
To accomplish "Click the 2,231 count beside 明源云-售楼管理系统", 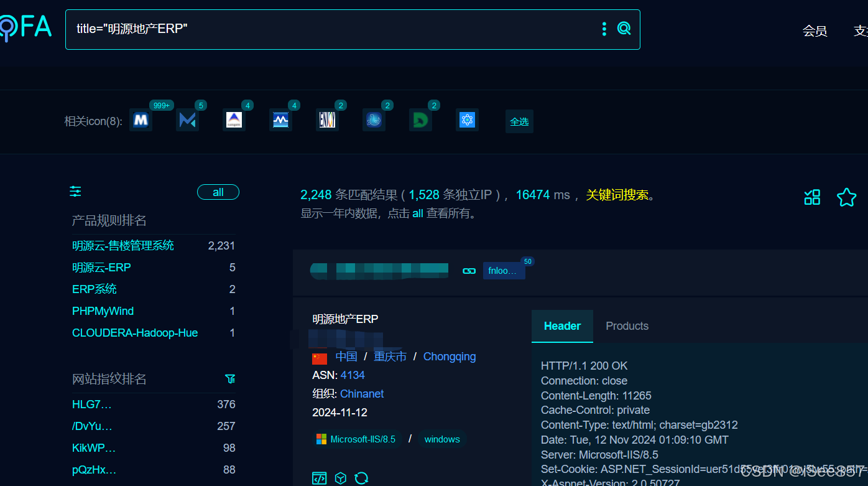I will (x=221, y=246).
